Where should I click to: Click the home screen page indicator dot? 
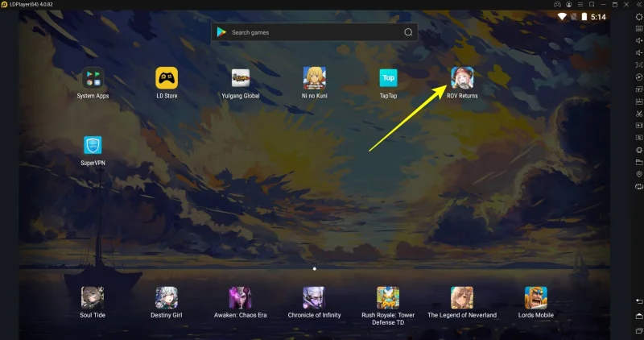pos(315,269)
